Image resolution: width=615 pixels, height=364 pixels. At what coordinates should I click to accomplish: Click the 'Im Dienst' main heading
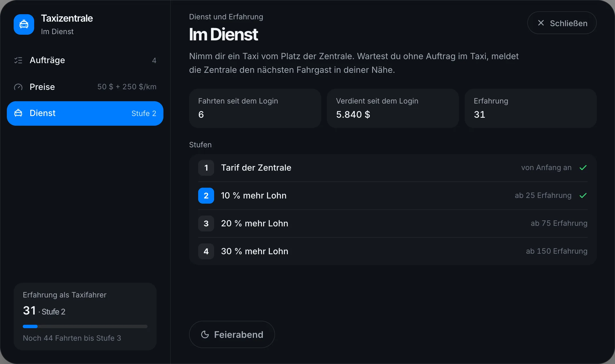(224, 34)
